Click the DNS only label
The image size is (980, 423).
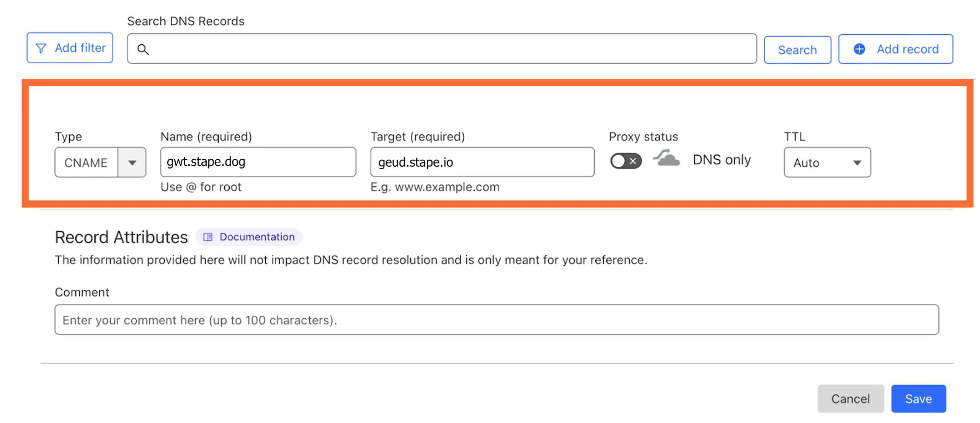pyautogui.click(x=721, y=160)
